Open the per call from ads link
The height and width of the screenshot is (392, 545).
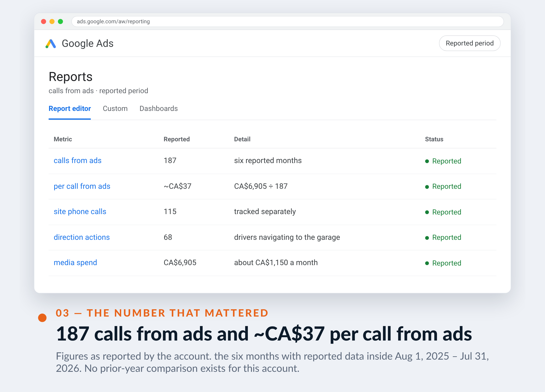tap(82, 186)
